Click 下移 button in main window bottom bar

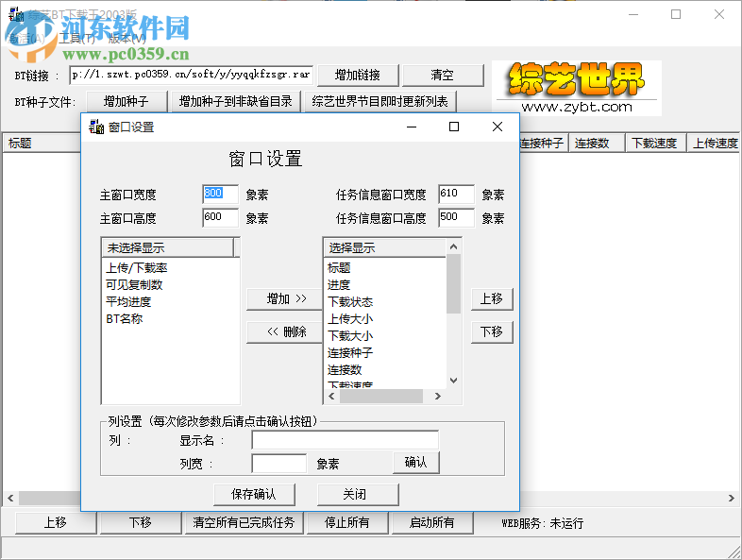(x=141, y=522)
